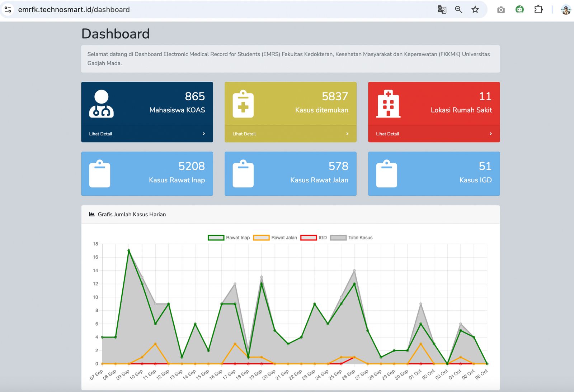Expand Lokasi Rumah Sakit details via chevron arrow
This screenshot has height=392, width=574.
[x=491, y=134]
